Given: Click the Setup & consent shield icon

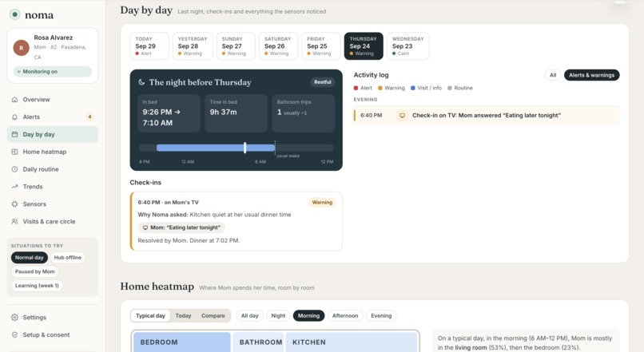Looking at the screenshot, I should pyautogui.click(x=15, y=334).
